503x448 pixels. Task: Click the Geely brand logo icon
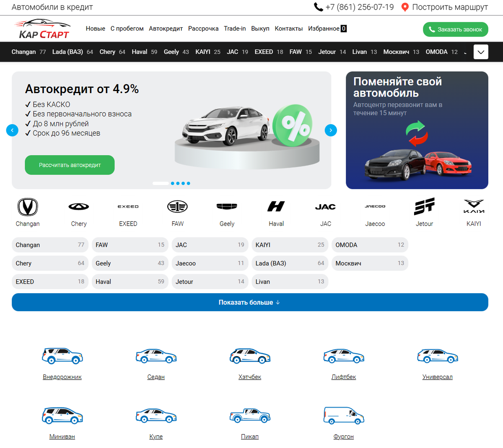click(x=227, y=206)
